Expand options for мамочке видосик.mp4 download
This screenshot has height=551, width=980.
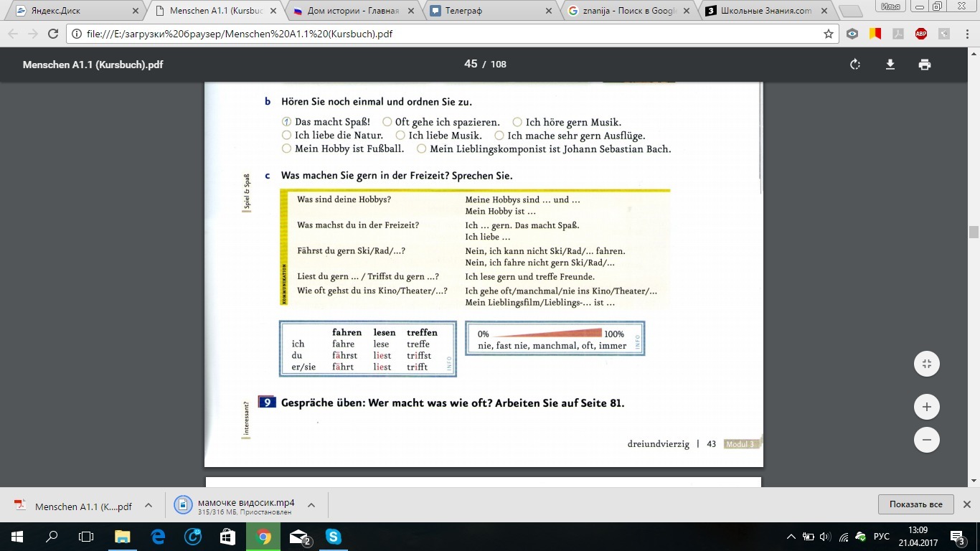tap(311, 505)
